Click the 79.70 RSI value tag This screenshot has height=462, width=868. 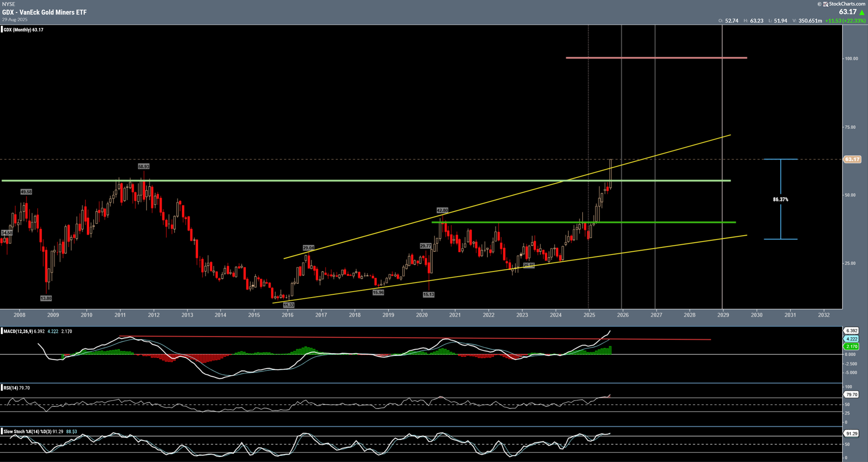tap(851, 395)
